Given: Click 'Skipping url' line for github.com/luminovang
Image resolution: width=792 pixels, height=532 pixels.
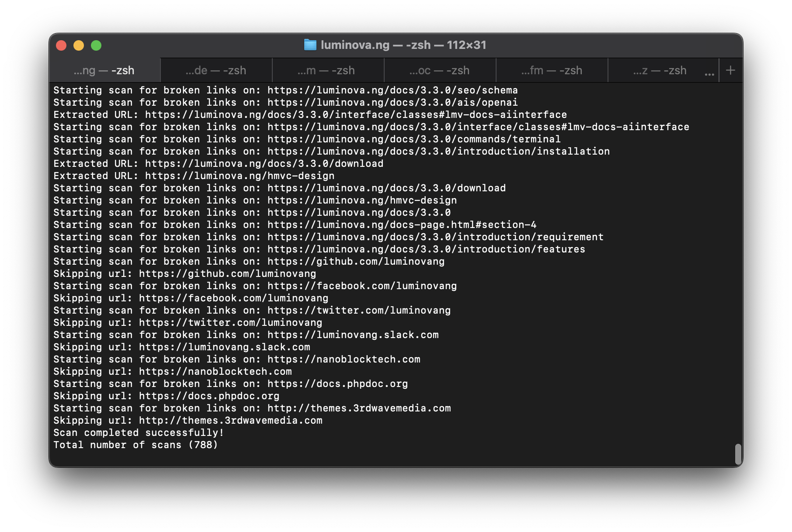Looking at the screenshot, I should [x=185, y=274].
